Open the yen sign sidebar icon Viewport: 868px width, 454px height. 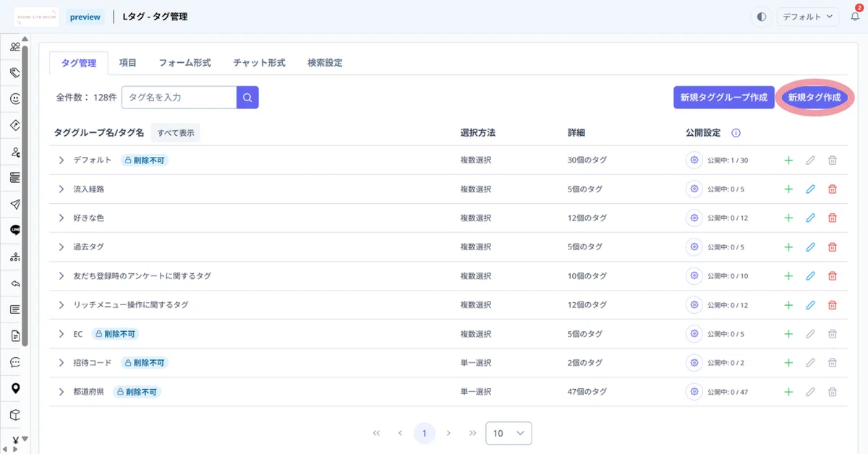(15, 440)
